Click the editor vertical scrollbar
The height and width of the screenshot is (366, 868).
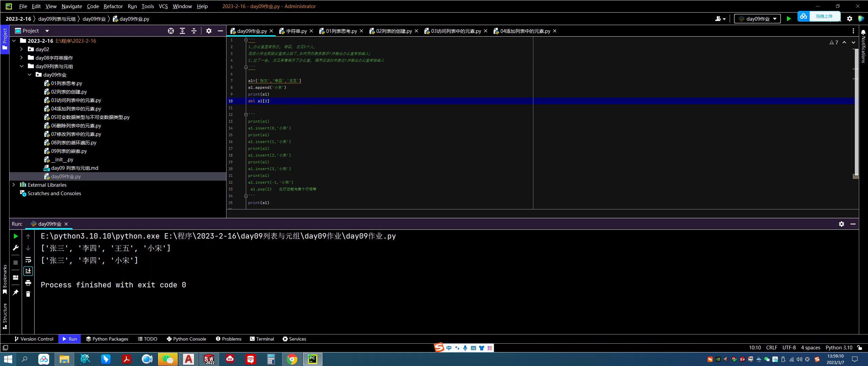coord(856,112)
